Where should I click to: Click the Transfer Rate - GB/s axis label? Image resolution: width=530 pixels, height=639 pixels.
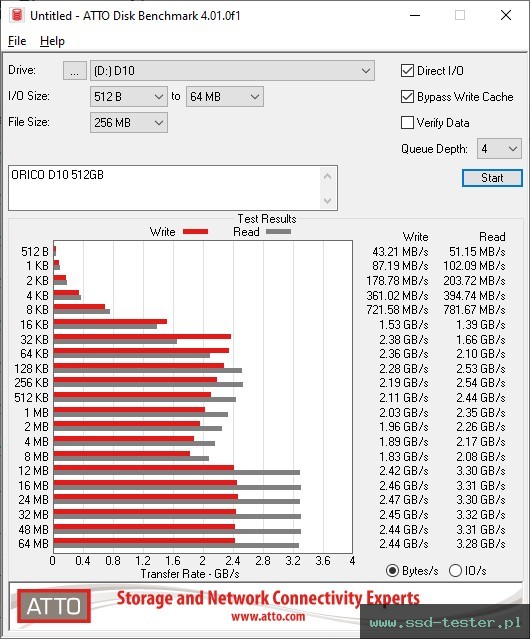pos(190,574)
